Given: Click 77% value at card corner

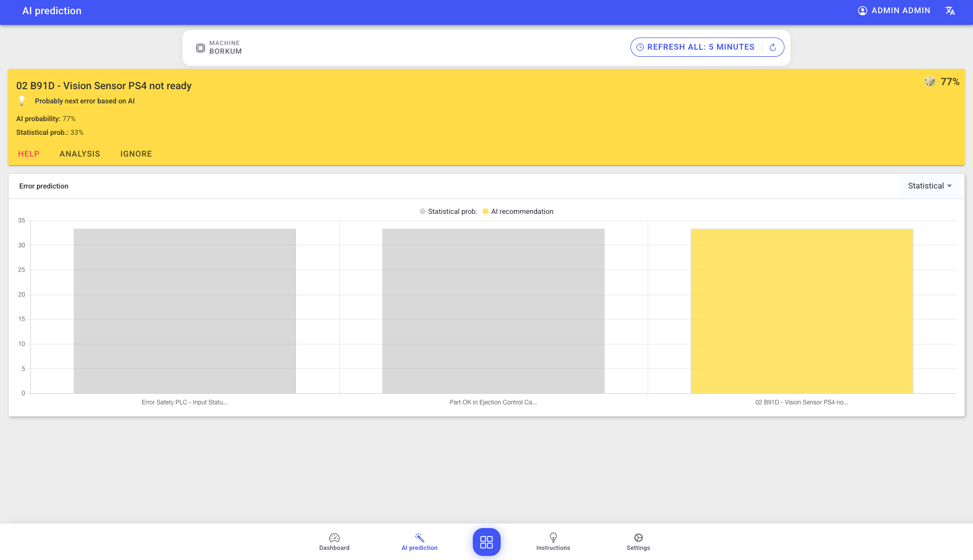Looking at the screenshot, I should pos(950,82).
